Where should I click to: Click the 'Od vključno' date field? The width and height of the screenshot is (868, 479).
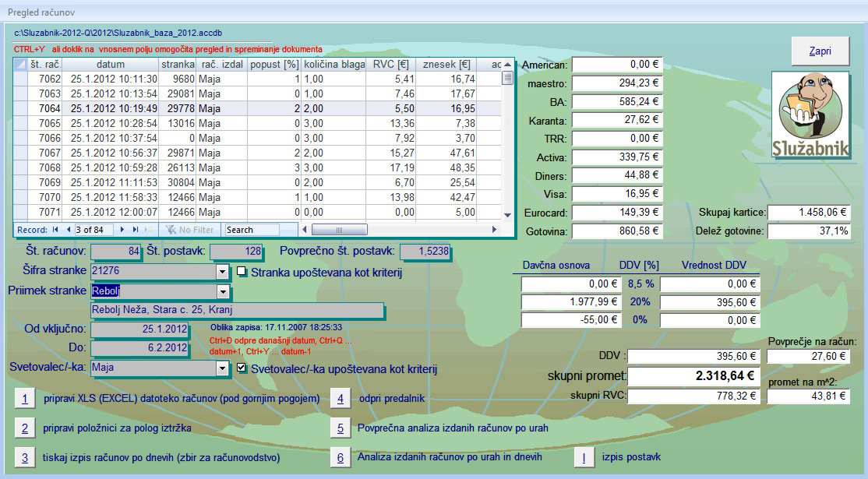(139, 329)
